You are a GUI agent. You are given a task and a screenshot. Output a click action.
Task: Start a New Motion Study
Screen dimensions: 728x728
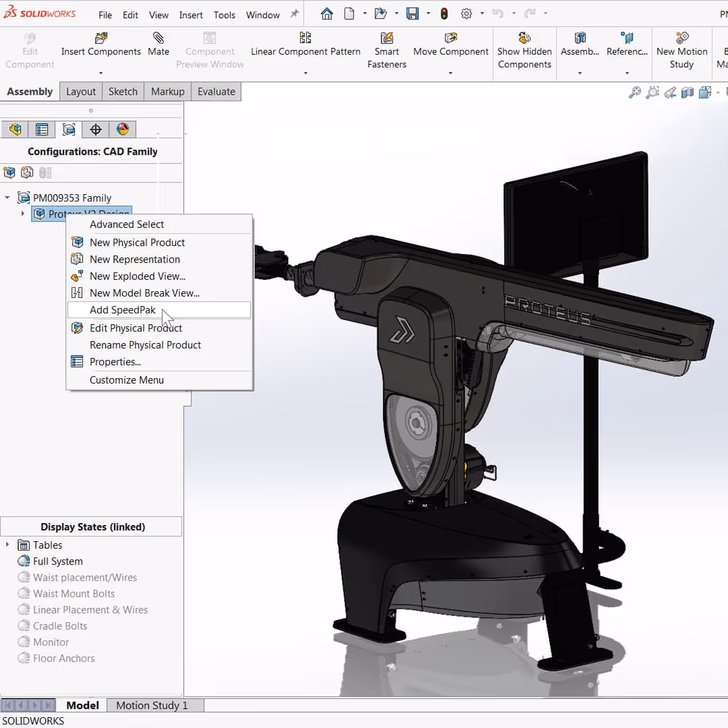tap(681, 51)
